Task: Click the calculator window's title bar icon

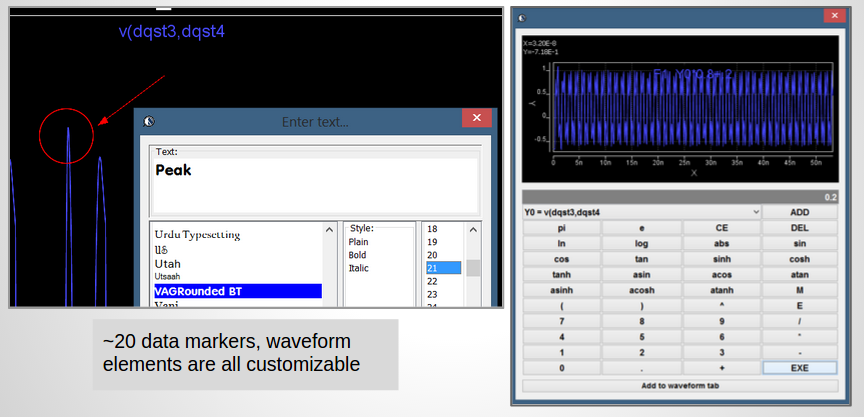Action: [x=521, y=16]
